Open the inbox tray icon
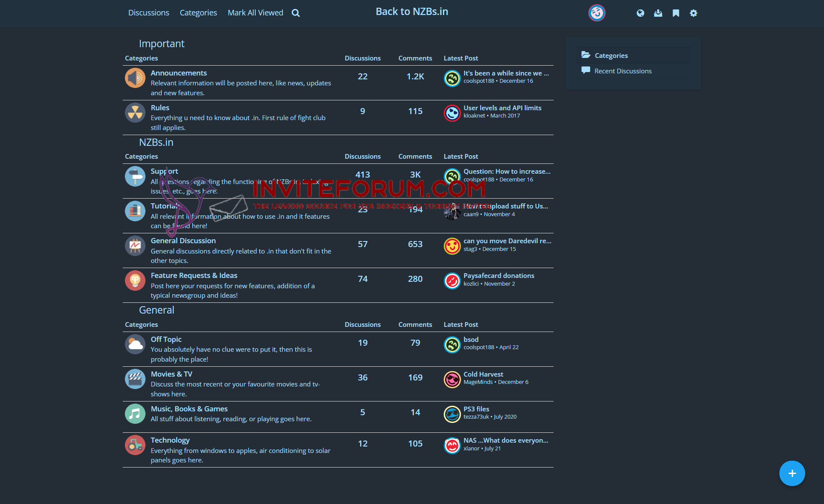Viewport: 824px width, 504px height. (x=658, y=13)
